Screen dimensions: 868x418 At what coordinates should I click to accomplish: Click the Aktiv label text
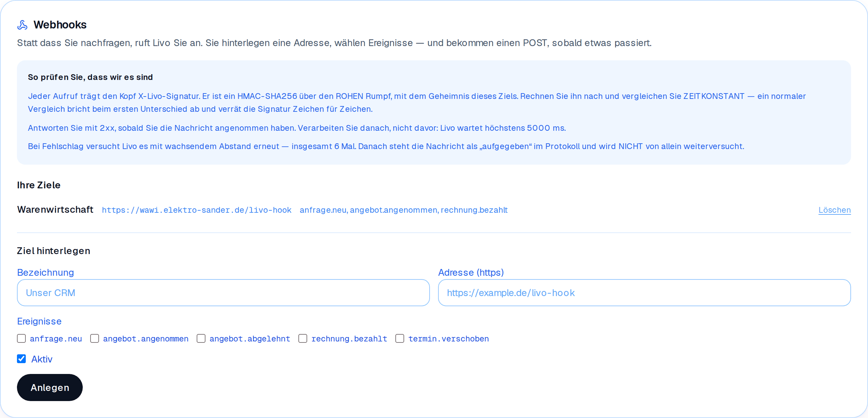click(42, 359)
